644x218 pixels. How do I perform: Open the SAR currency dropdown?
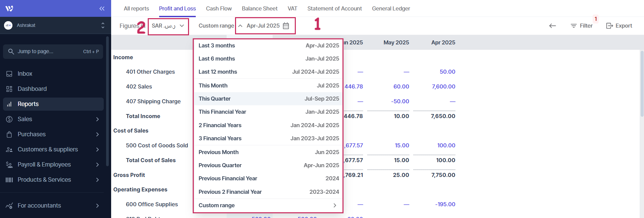pyautogui.click(x=168, y=26)
